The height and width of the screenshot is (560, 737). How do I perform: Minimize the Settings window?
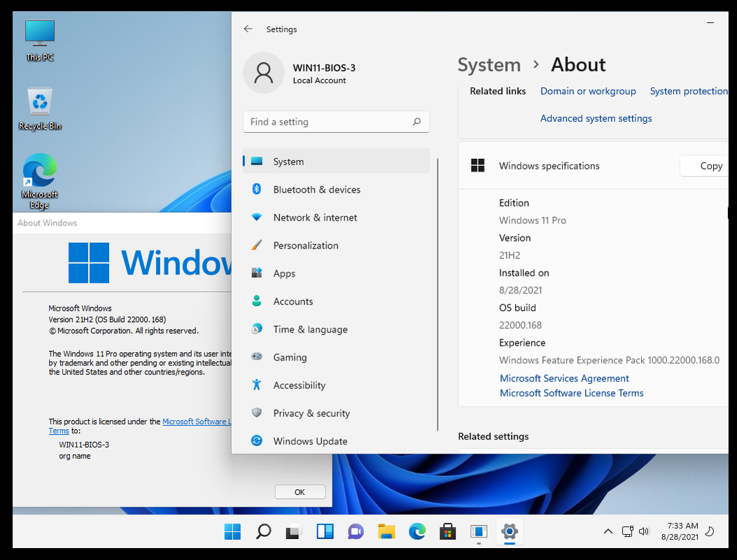click(710, 22)
